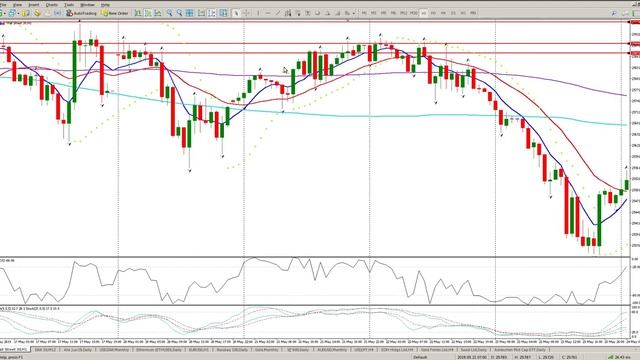
Task: Select the EURUSD,Monthly chart tab
Action: tap(332, 350)
